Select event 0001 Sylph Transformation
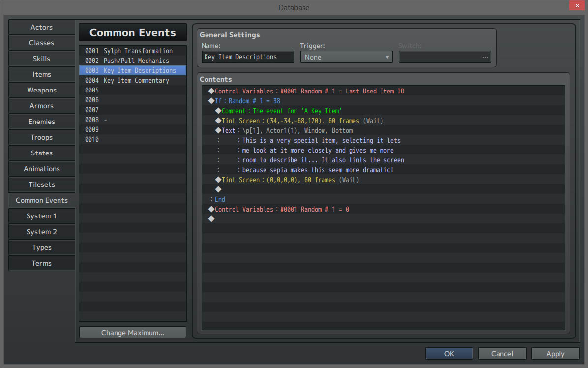 [132, 51]
